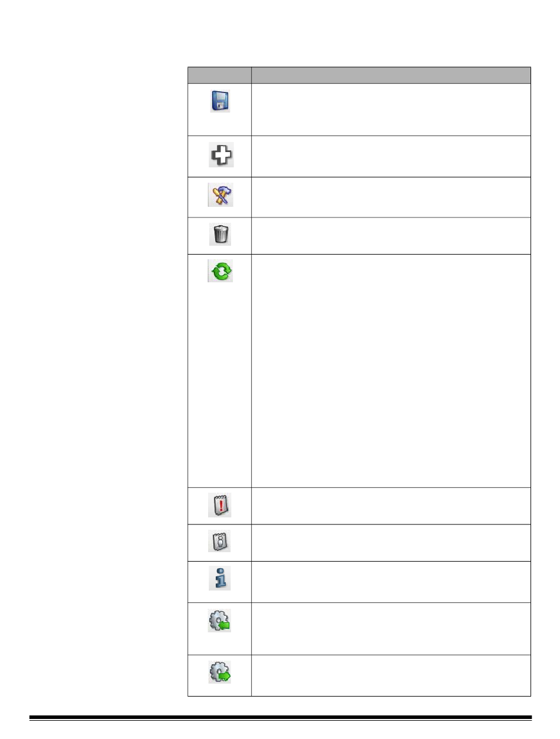Viewport: 560px width, 739px height.
Task: Open the hammer and screwdriver tools icon
Action: click(x=220, y=195)
